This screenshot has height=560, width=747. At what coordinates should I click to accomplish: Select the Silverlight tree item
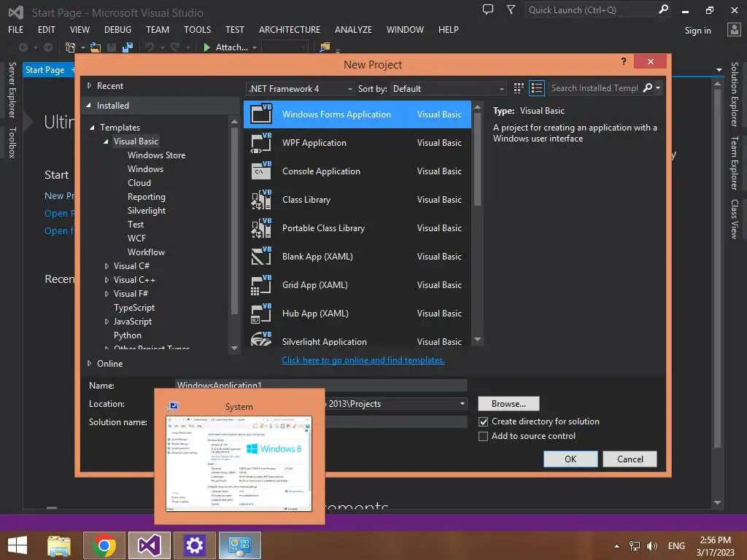tap(147, 211)
